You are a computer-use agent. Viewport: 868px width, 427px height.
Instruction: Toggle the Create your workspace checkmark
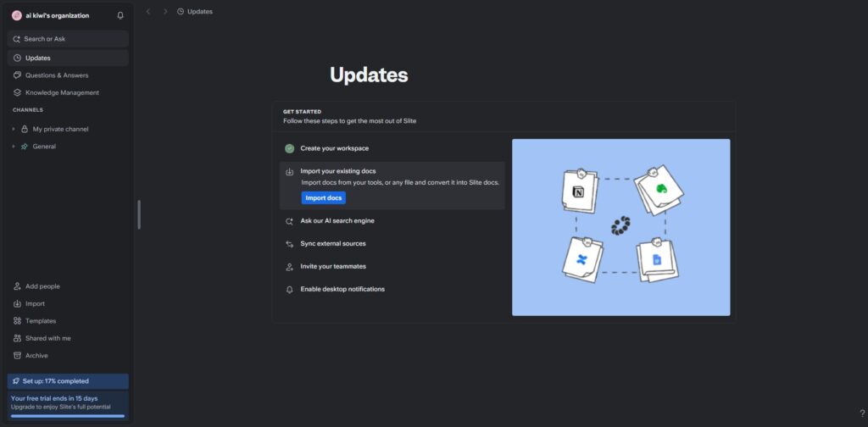click(x=290, y=148)
